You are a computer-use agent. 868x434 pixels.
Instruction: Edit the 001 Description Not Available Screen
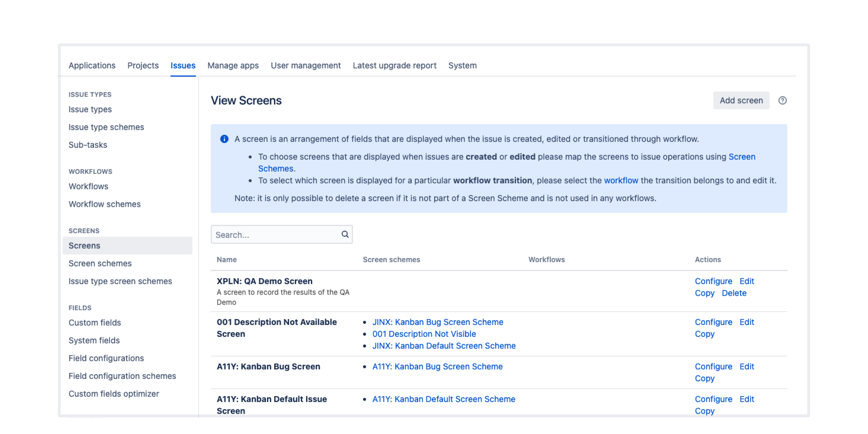pos(747,322)
